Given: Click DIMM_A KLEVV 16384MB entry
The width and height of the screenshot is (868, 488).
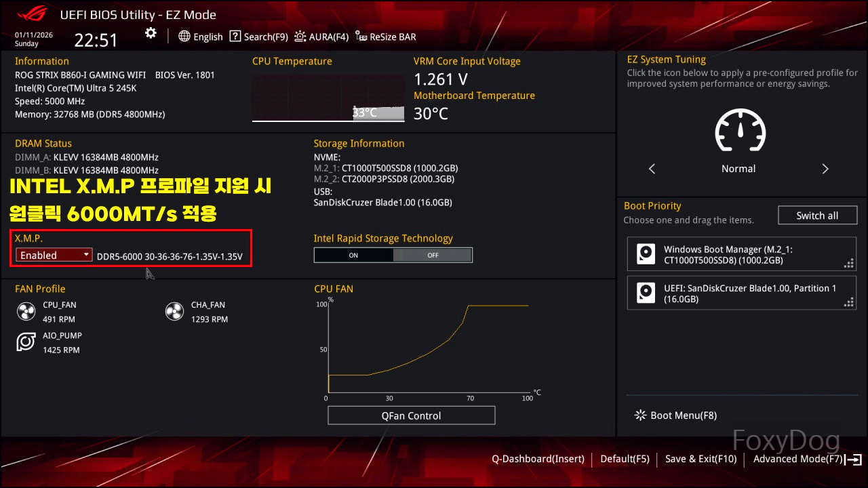Looking at the screenshot, I should [87, 157].
